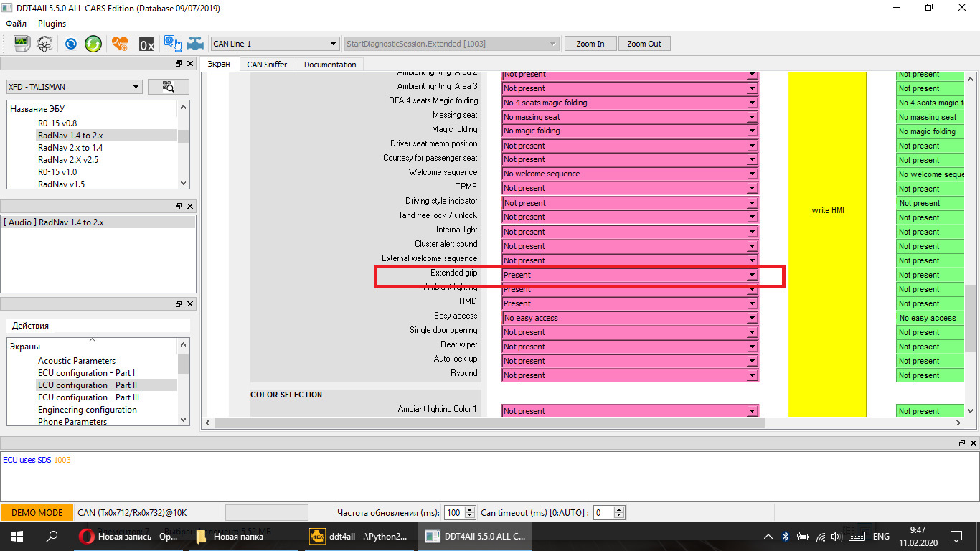Image resolution: width=980 pixels, height=551 pixels.
Task: Open the Windows notification center
Action: [956, 536]
